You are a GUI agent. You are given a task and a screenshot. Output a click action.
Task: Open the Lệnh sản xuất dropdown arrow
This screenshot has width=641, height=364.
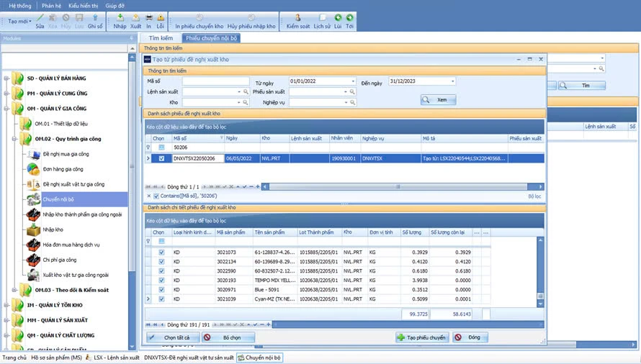(239, 92)
